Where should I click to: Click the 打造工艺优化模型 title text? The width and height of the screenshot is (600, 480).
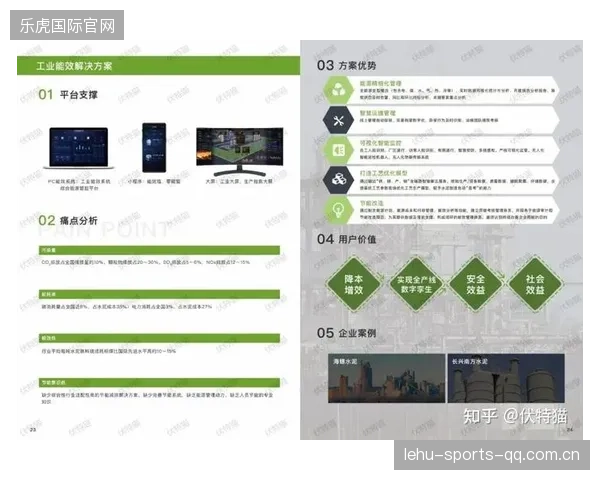click(x=383, y=173)
